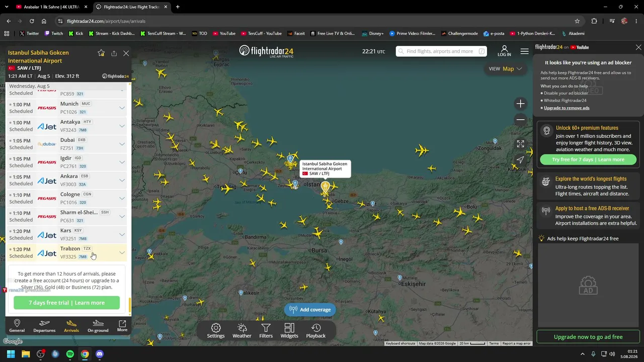Open the Widgets tool
This screenshot has height=362, width=644.
pyautogui.click(x=289, y=331)
